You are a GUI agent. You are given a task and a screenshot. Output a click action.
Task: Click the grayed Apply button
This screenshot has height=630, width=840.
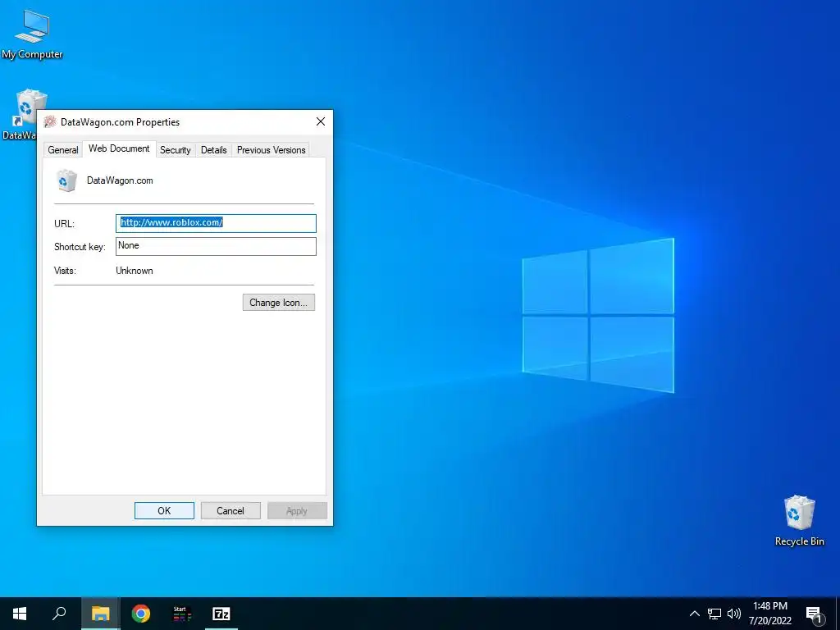(x=297, y=510)
